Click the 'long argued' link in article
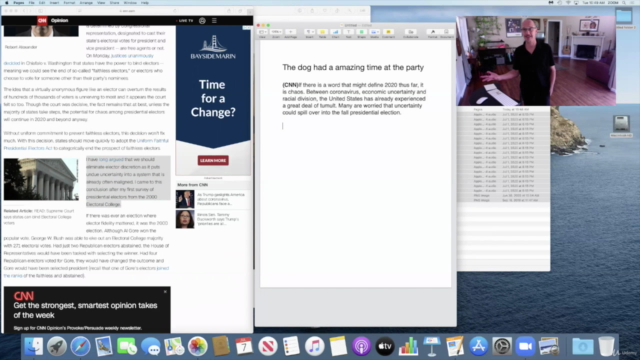Image resolution: width=640 pixels, height=360 pixels. pyautogui.click(x=111, y=160)
